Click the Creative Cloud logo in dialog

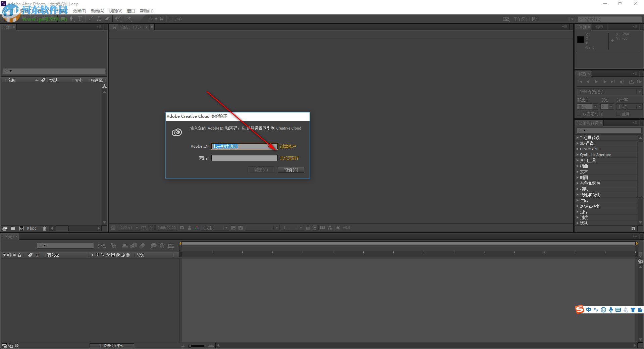177,132
